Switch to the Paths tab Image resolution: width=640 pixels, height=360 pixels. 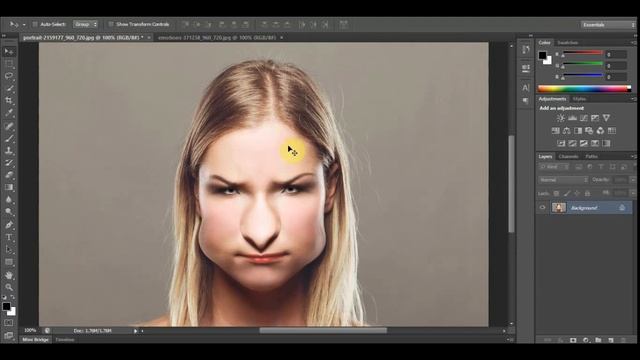591,156
